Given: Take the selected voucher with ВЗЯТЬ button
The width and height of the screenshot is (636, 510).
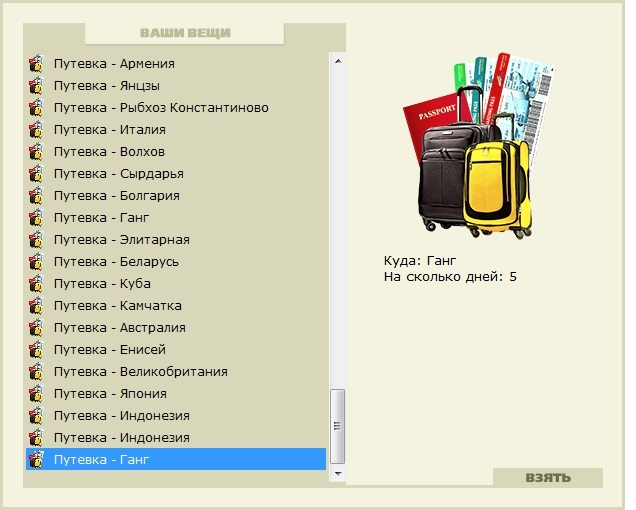Looking at the screenshot, I should [548, 478].
